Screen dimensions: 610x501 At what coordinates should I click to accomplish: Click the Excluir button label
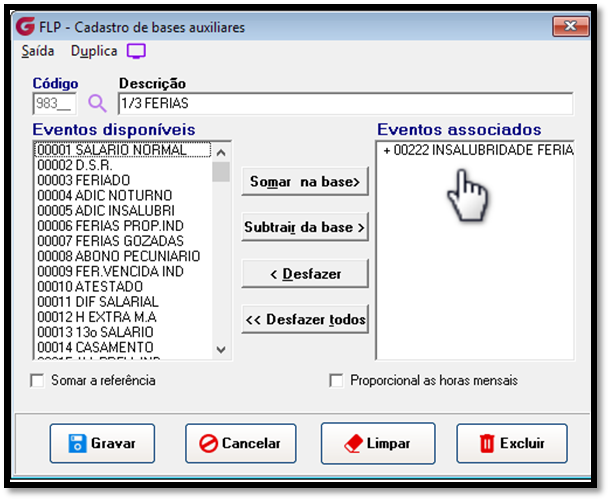coord(522,443)
